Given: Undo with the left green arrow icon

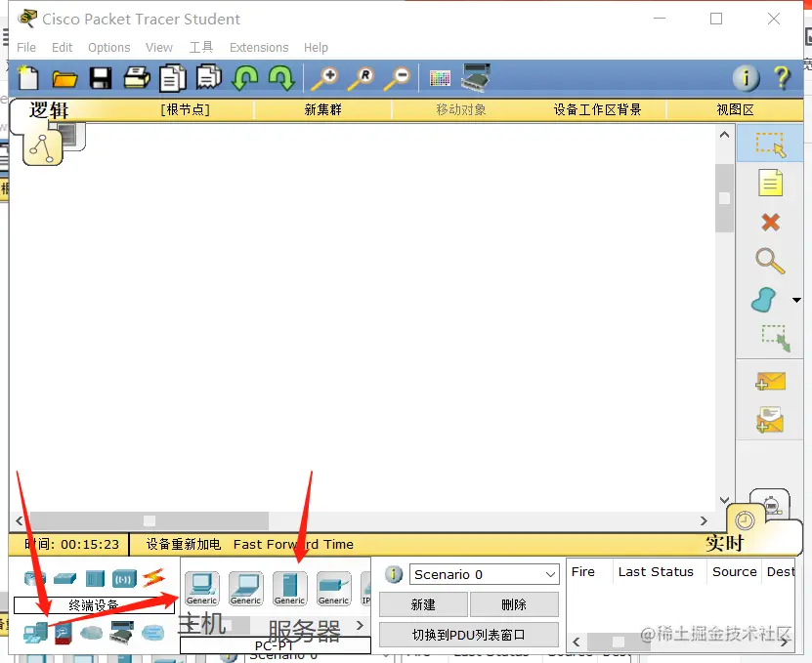Looking at the screenshot, I should [x=245, y=78].
